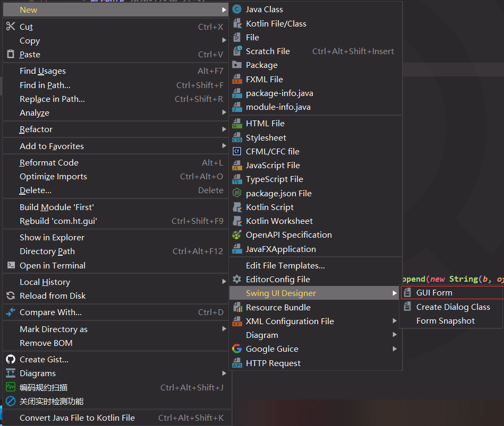This screenshot has height=426, width=504.
Task: Click the OpenAPI Specification icon
Action: [237, 234]
